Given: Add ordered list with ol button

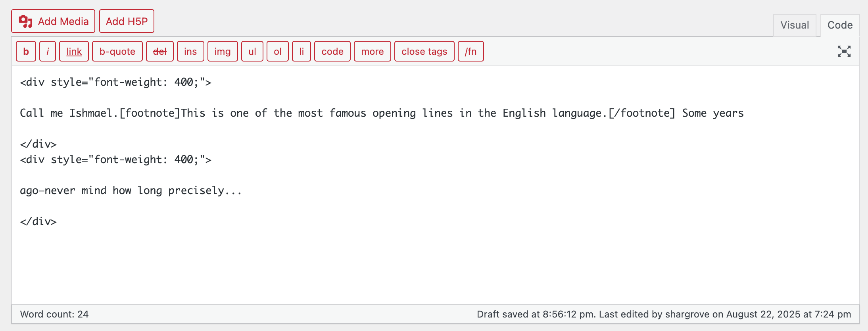Looking at the screenshot, I should click(x=277, y=52).
